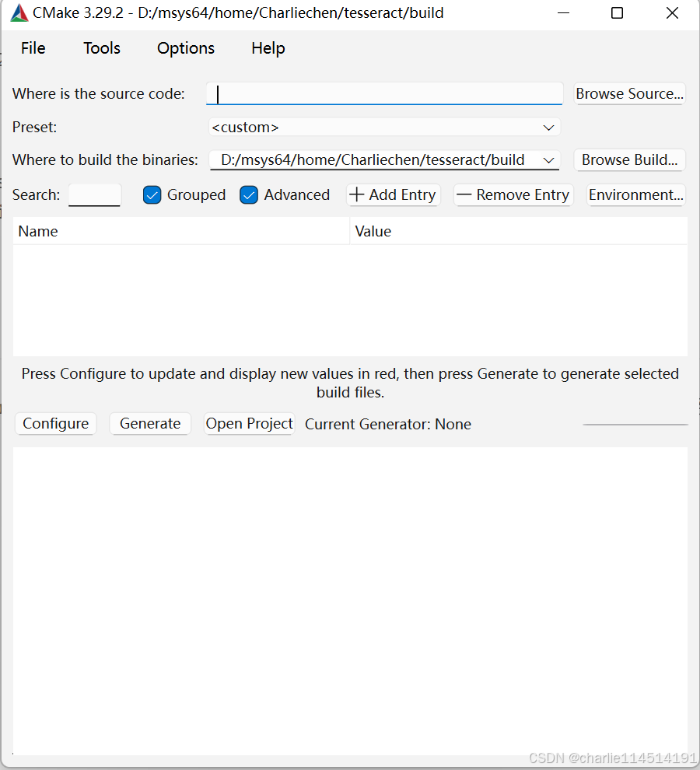
Task: Close the CMake window
Action: tap(672, 12)
